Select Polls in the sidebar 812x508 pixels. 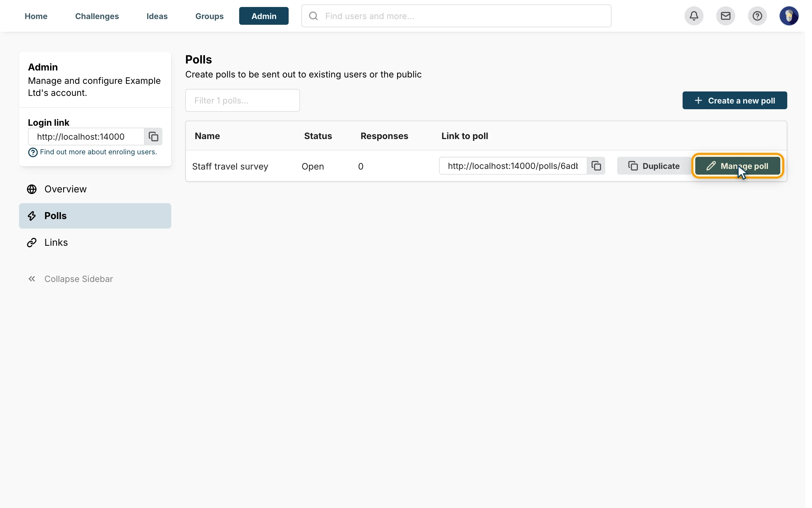click(x=95, y=216)
